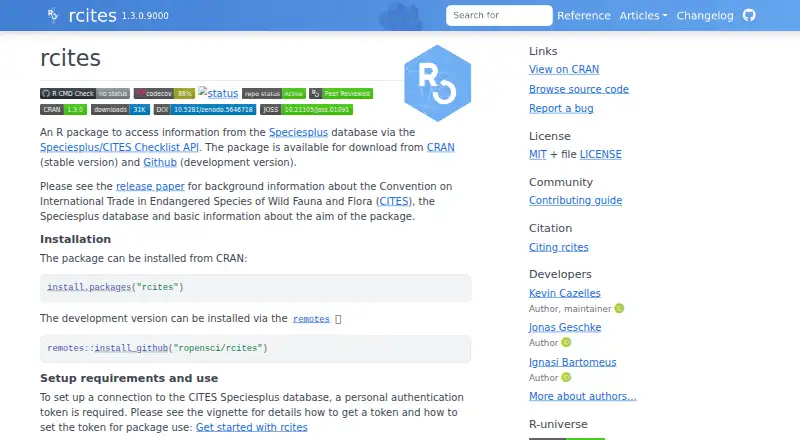The image size is (800, 440).
Task: Open the remotes package link
Action: (311, 319)
